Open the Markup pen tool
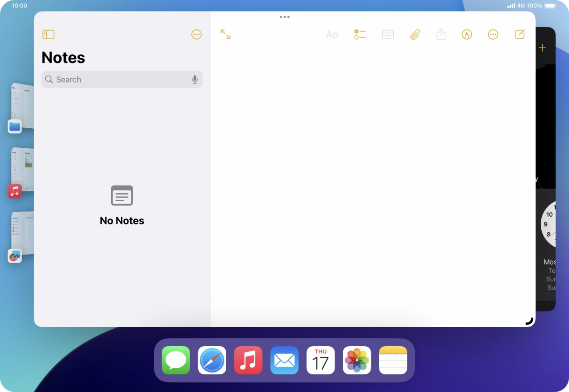 click(x=466, y=34)
